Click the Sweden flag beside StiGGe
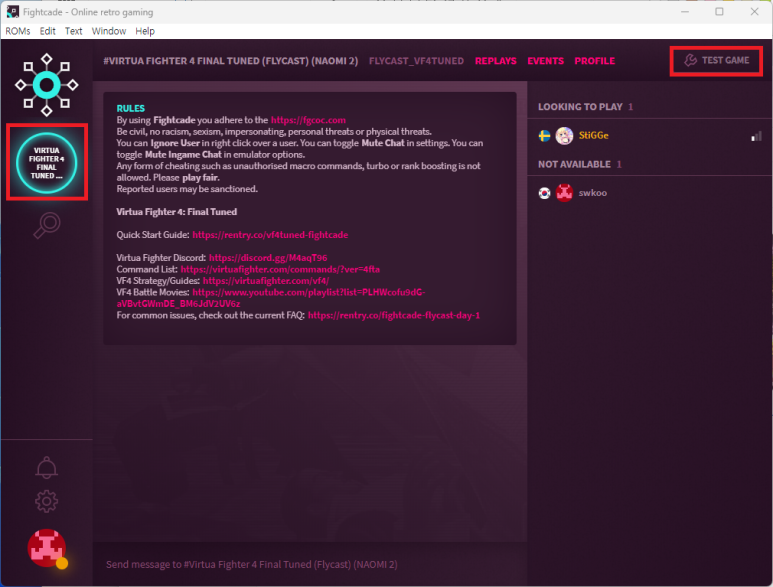The width and height of the screenshot is (773, 587). point(544,136)
